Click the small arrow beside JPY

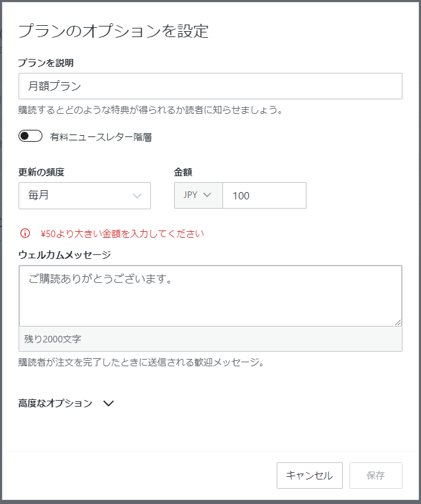207,195
